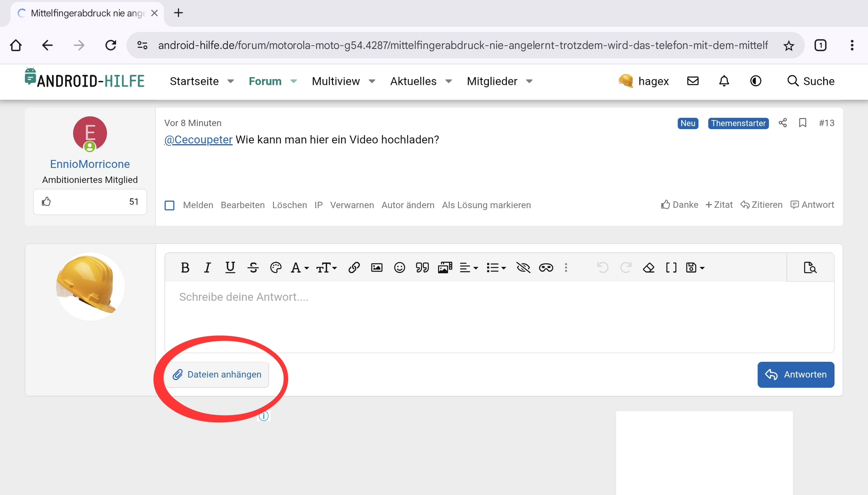Click the eraser remove formatting icon
The height and width of the screenshot is (495, 868).
click(649, 268)
